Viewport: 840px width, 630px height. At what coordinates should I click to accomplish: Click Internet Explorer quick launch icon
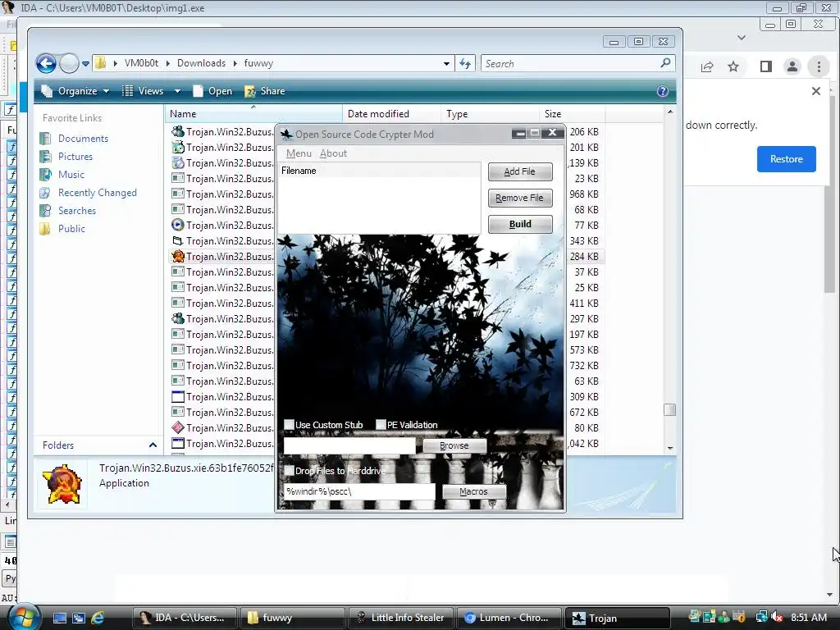click(x=98, y=618)
